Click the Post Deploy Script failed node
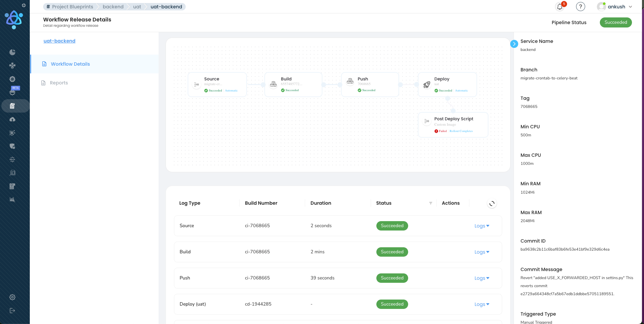This screenshot has width=644, height=324. [x=453, y=125]
